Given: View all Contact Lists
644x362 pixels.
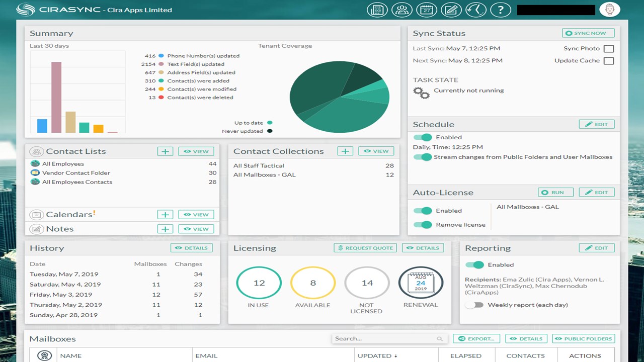Looking at the screenshot, I should (x=196, y=151).
